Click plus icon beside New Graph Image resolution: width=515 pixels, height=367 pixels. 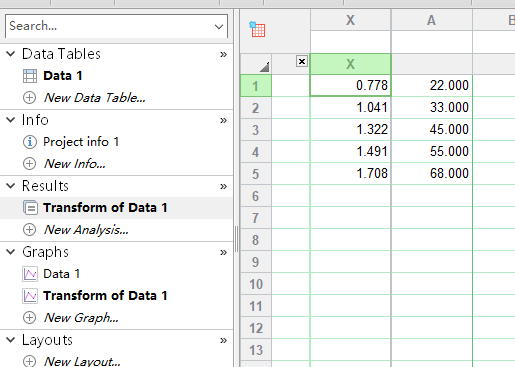[29, 318]
